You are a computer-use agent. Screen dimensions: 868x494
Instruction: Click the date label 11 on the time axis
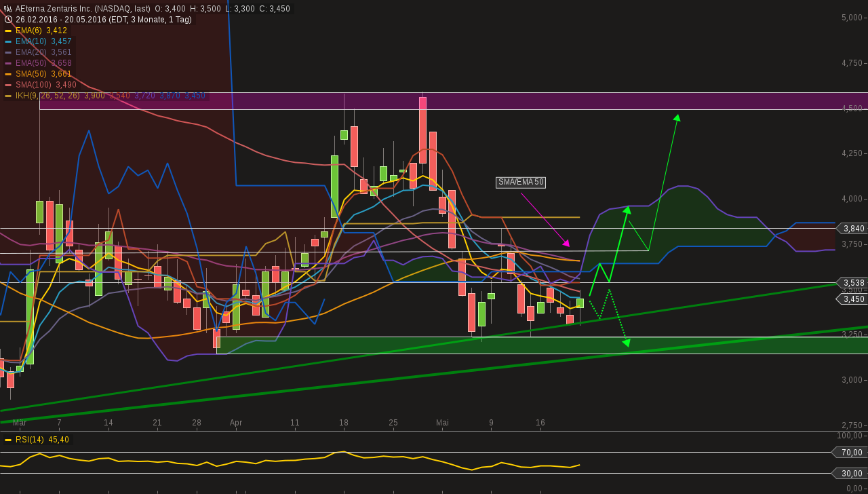295,423
